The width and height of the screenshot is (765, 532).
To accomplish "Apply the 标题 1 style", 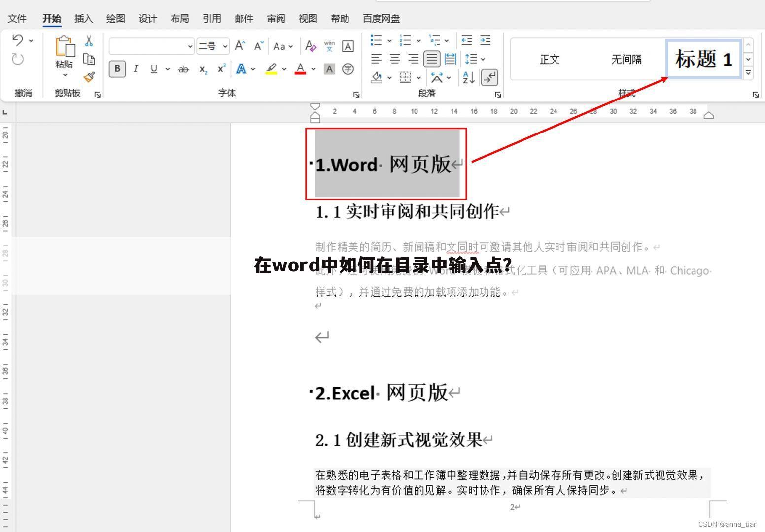I will (703, 59).
